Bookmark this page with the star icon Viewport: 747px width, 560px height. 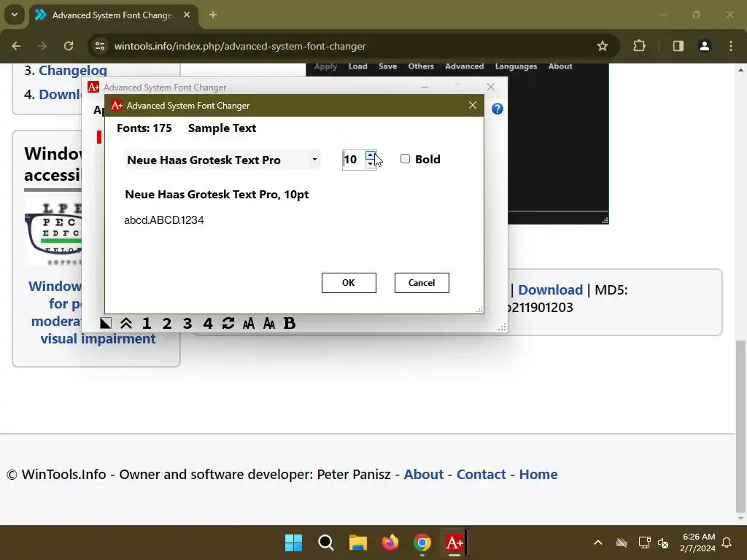pos(602,46)
